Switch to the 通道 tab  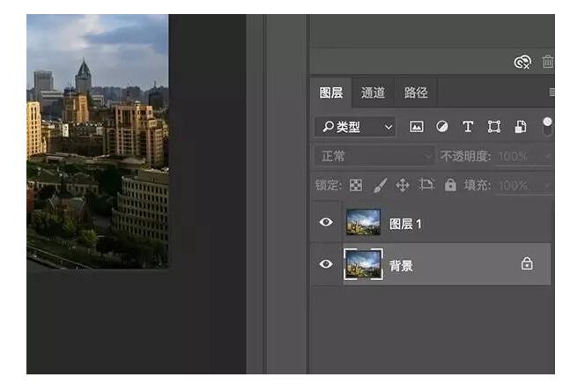373,92
